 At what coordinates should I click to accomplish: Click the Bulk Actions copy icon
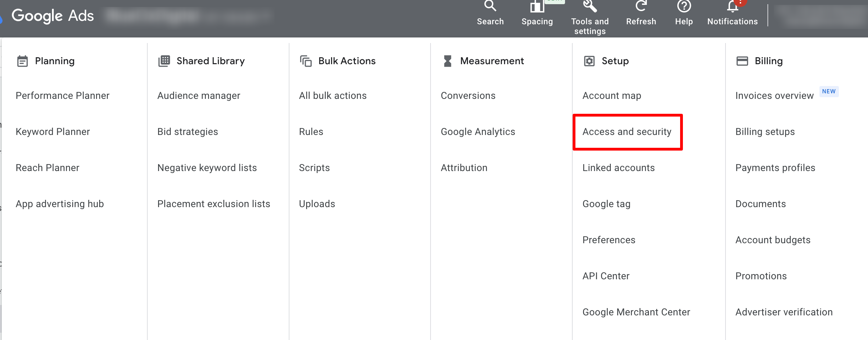[x=306, y=61]
